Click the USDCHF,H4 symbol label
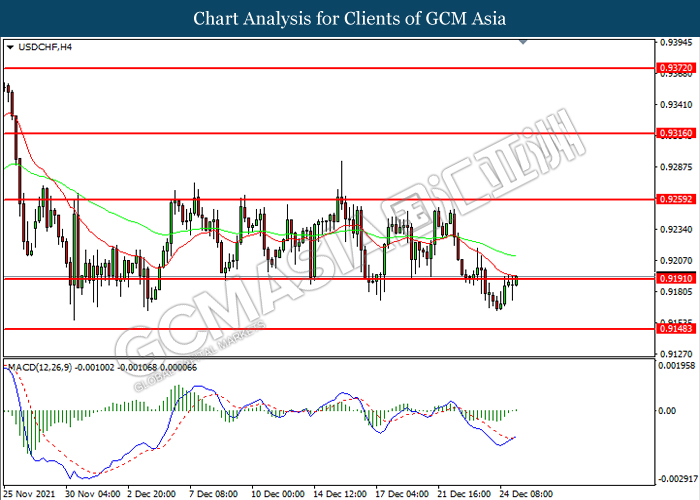Viewport: 700px width, 500px height. 36,46
